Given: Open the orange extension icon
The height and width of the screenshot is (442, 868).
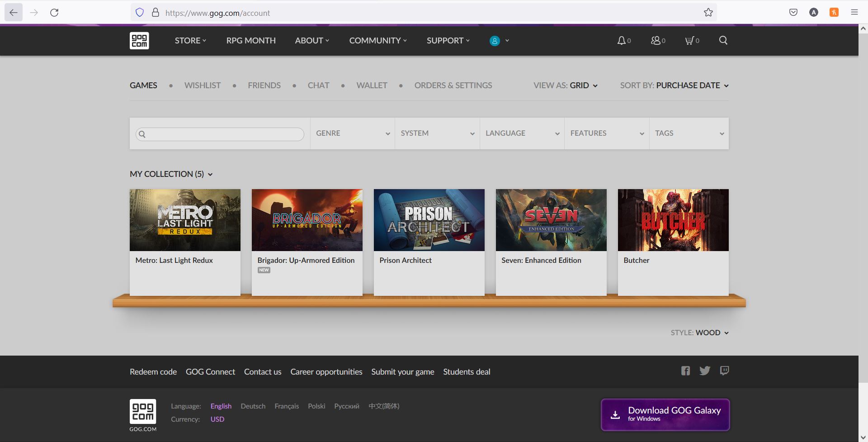Looking at the screenshot, I should (x=834, y=13).
